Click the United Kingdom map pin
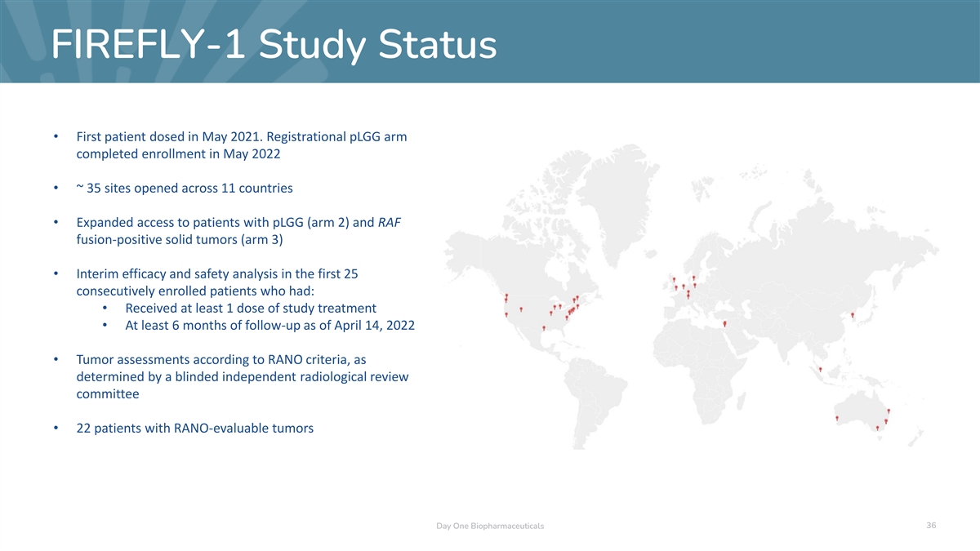Viewport: 980px width, 551px height. pos(675,280)
